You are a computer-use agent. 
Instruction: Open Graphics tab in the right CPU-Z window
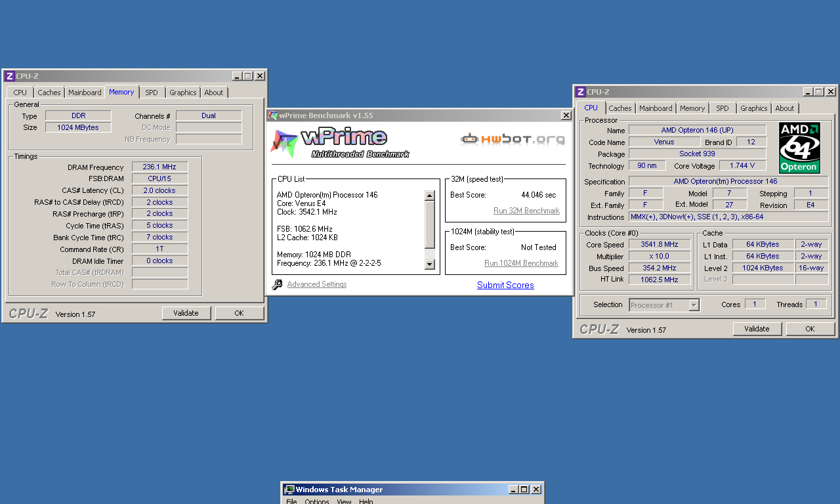coord(754,108)
